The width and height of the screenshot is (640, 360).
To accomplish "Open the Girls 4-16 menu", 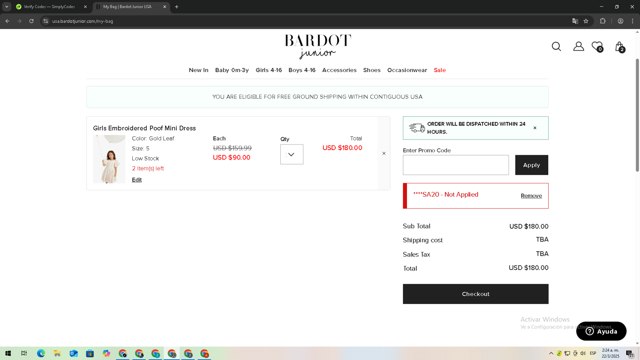I will [x=269, y=70].
